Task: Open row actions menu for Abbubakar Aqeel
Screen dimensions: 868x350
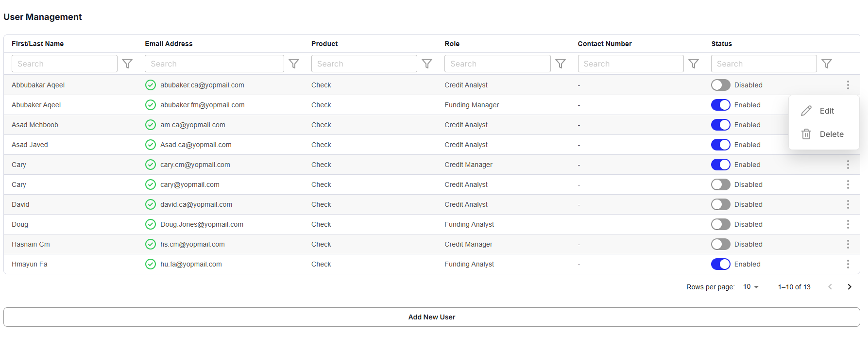Action: tap(848, 85)
